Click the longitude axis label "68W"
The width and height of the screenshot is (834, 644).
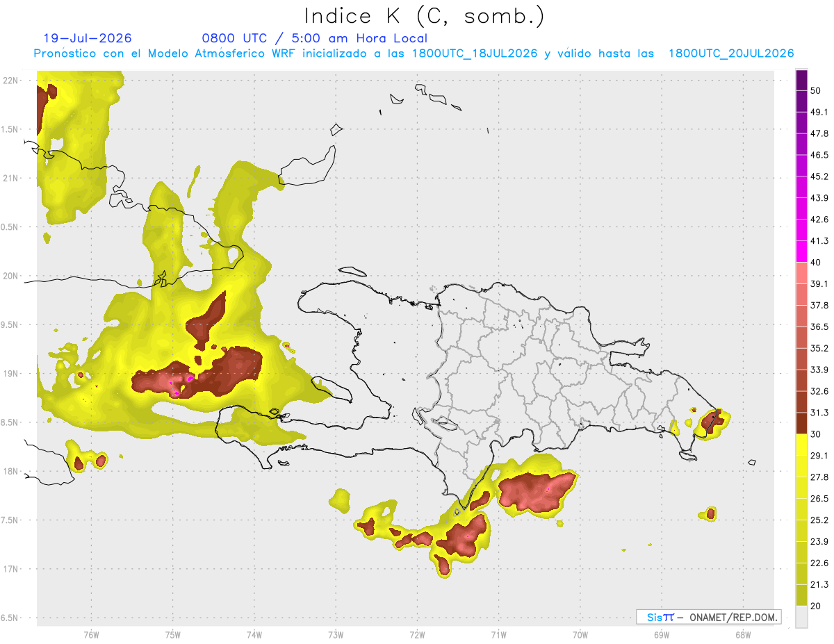pos(743,635)
